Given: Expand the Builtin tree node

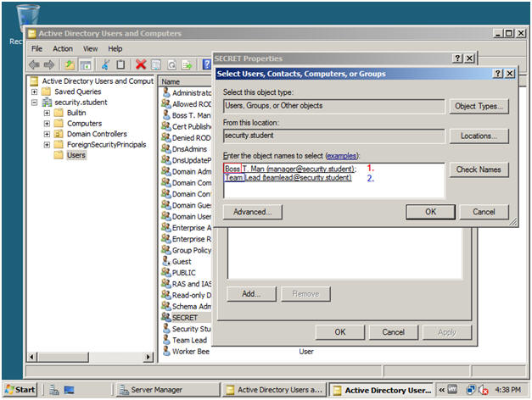Looking at the screenshot, I should 47,113.
